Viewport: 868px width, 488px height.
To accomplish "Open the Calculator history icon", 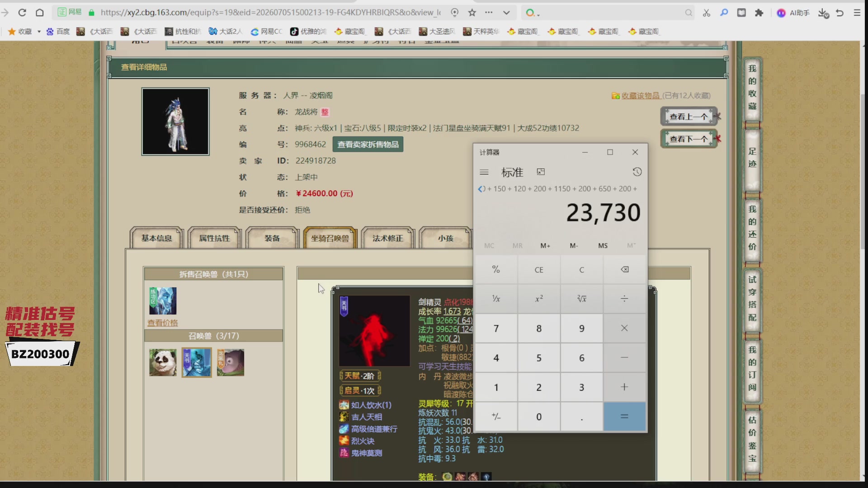I will point(637,172).
